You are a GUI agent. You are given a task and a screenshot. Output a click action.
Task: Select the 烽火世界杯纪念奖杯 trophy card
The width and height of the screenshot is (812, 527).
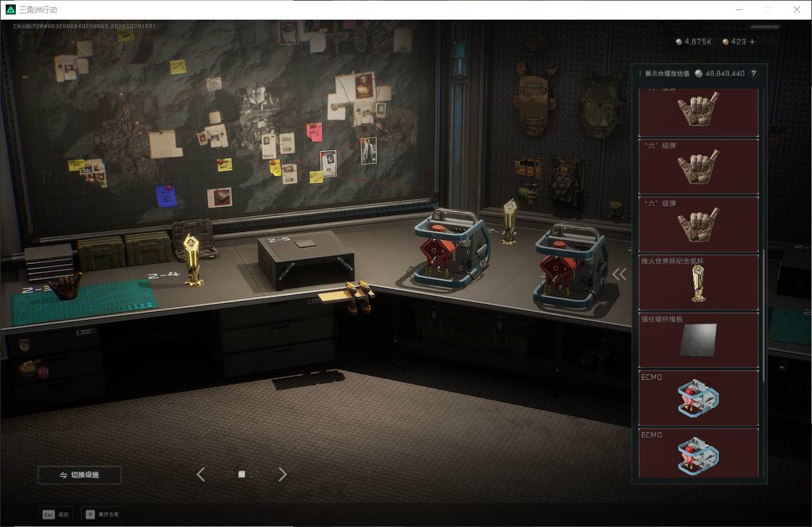click(699, 282)
